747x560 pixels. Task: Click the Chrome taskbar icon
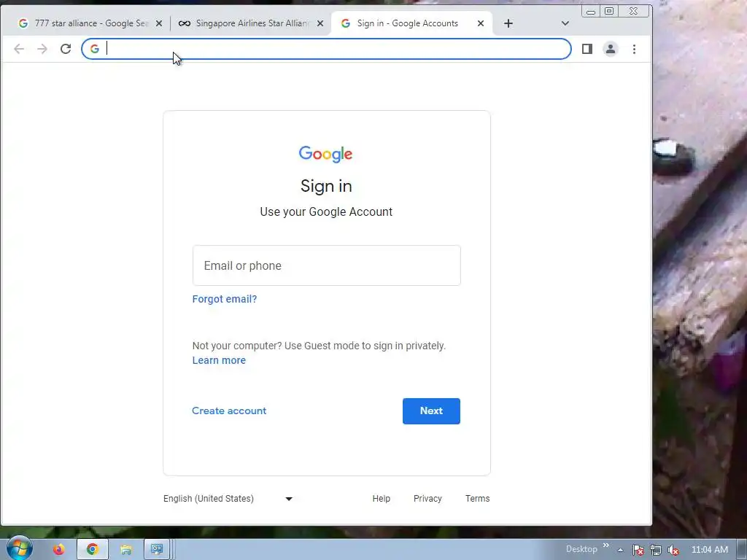pyautogui.click(x=93, y=550)
